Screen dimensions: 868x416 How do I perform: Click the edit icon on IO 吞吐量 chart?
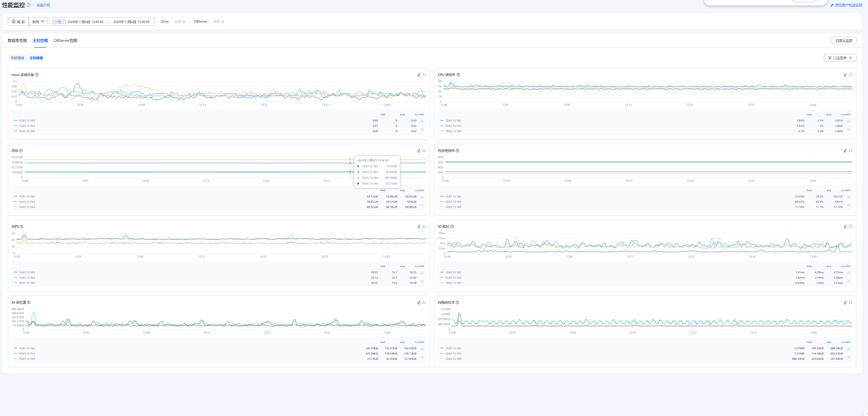coord(419,303)
